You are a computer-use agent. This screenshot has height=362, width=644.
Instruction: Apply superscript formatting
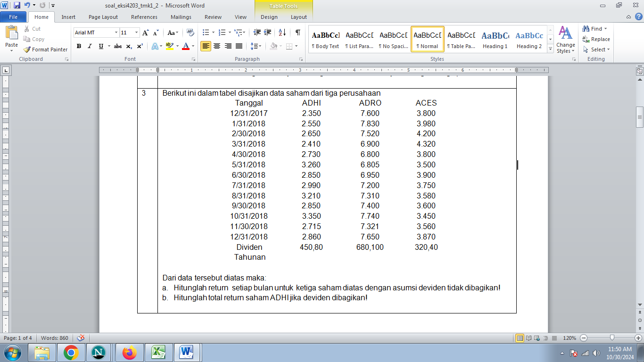click(140, 46)
